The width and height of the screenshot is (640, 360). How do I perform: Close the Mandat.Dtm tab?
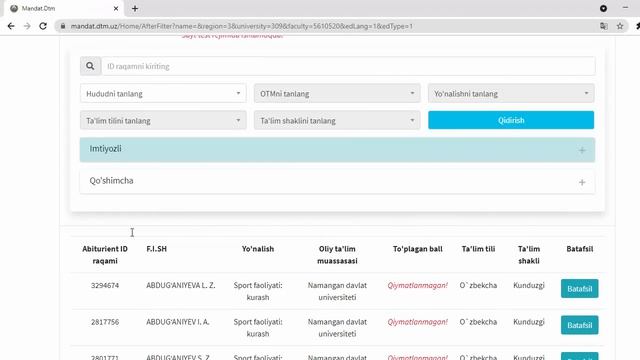116,8
